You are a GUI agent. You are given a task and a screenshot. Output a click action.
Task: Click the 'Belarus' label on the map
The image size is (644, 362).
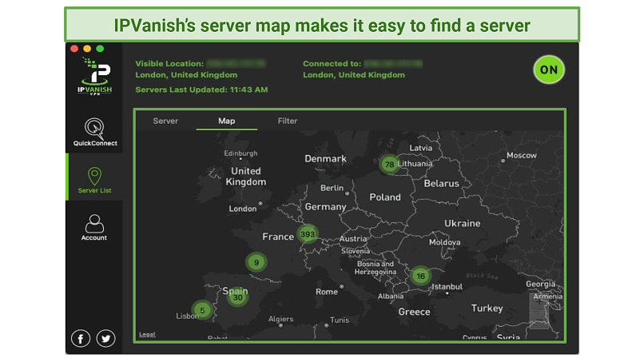(442, 184)
